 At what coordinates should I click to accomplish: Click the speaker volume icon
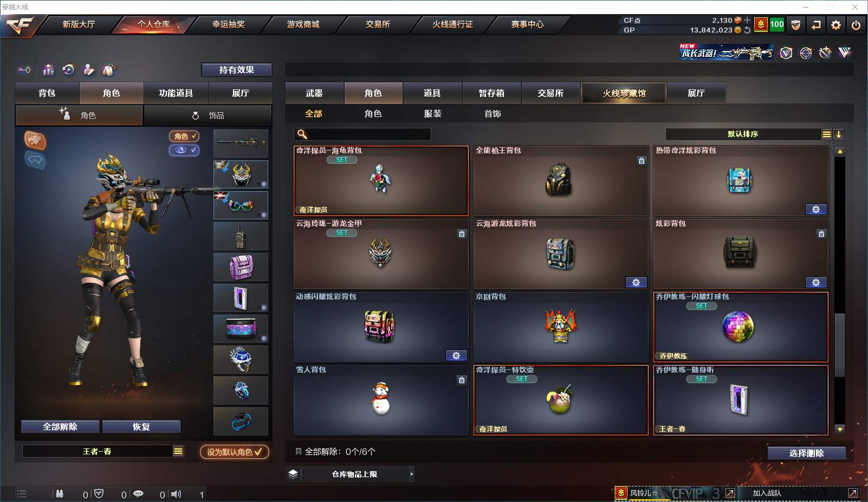pyautogui.click(x=176, y=494)
